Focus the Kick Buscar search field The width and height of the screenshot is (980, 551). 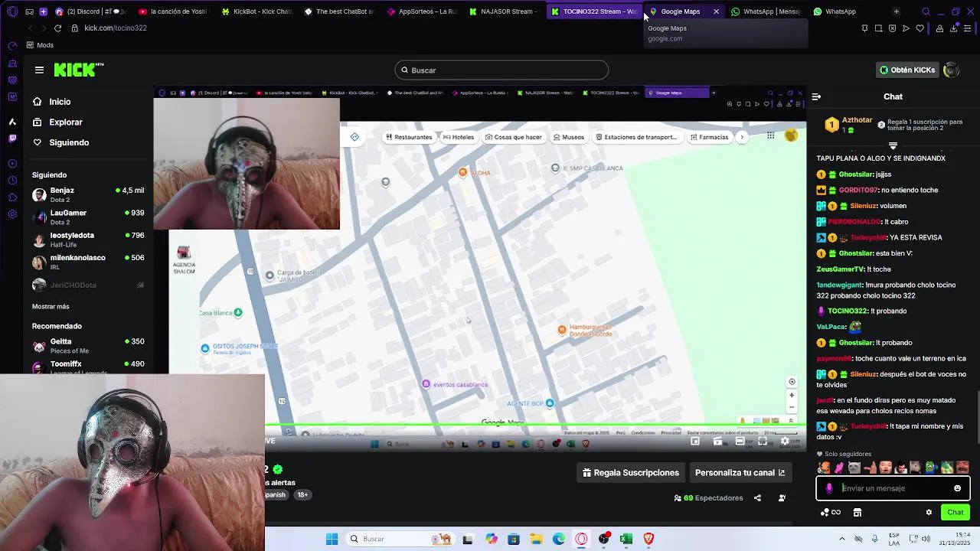tap(501, 70)
